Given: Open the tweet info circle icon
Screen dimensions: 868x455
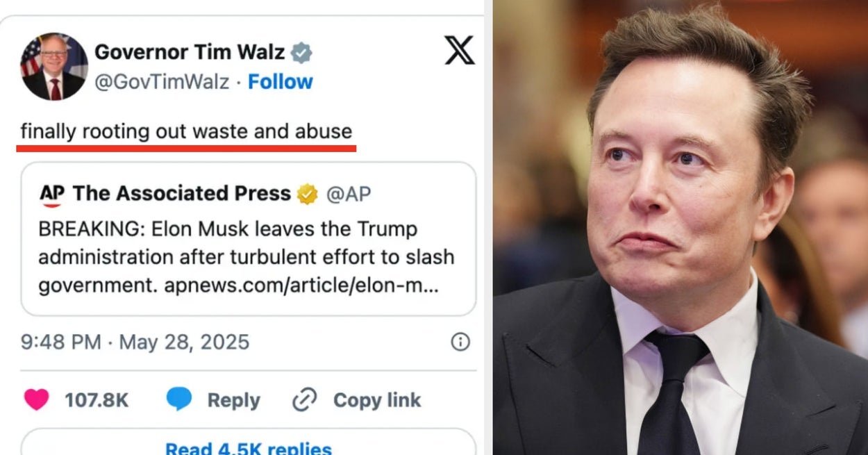Looking at the screenshot, I should 460,342.
